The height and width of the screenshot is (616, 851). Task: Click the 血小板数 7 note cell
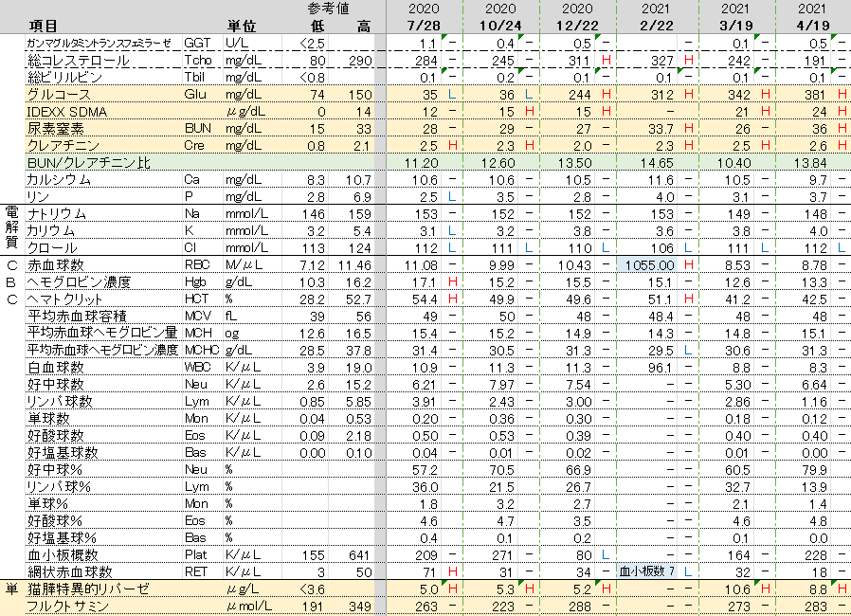647,571
